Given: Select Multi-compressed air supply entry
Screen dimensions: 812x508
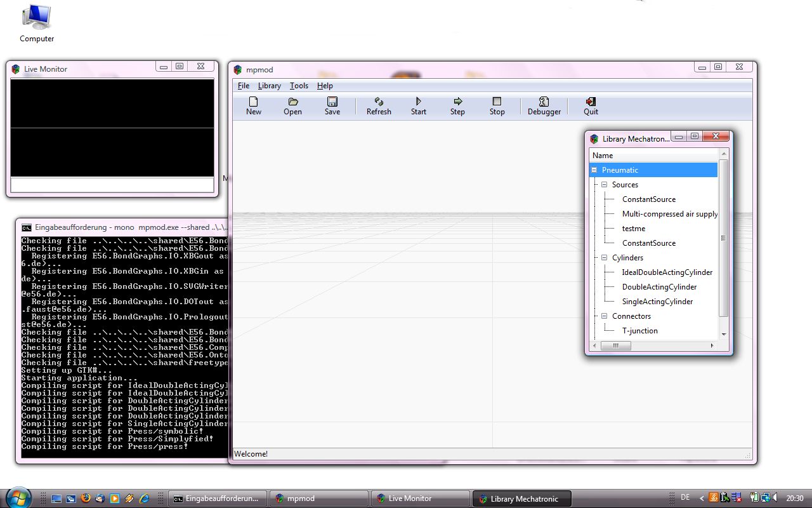Looking at the screenshot, I should (x=669, y=214).
